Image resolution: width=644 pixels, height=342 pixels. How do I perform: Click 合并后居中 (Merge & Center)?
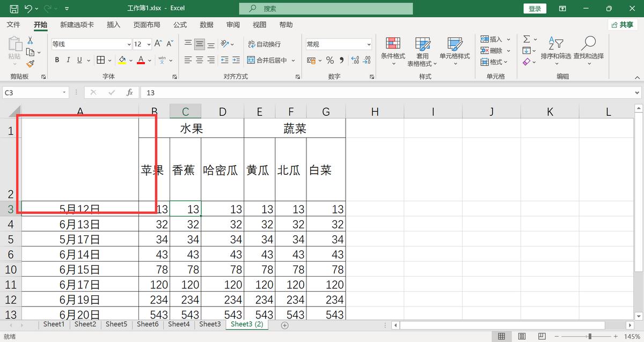point(268,60)
